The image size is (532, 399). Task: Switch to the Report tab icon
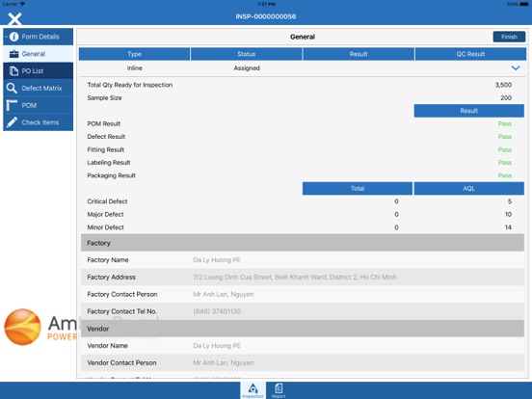(x=279, y=390)
